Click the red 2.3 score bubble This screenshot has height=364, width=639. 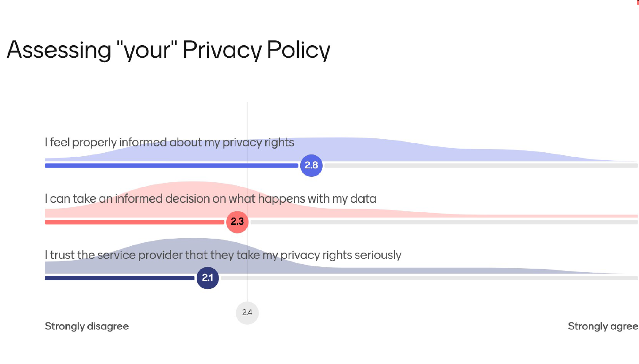(x=237, y=222)
